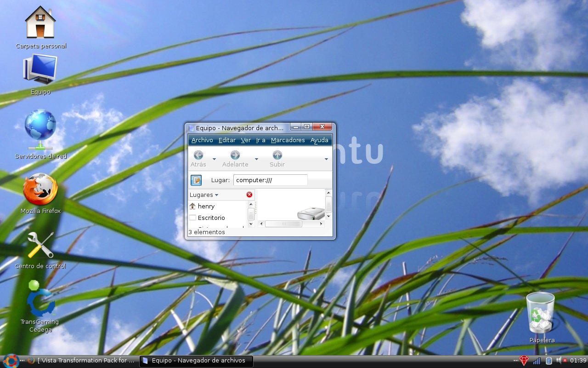Minimize the Equipo file browser window
The width and height of the screenshot is (588, 368).
click(296, 126)
